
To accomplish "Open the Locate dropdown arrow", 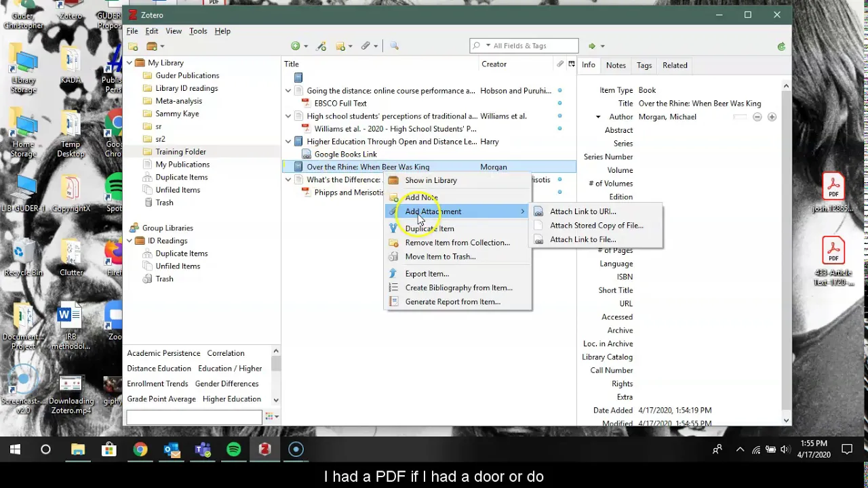I will click(x=602, y=46).
